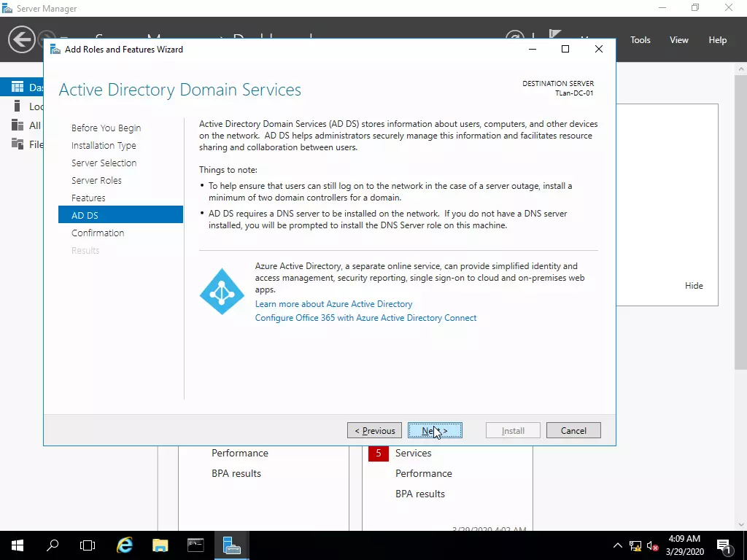This screenshot has width=747, height=560.
Task: Select the AD DS step
Action: tap(120, 215)
